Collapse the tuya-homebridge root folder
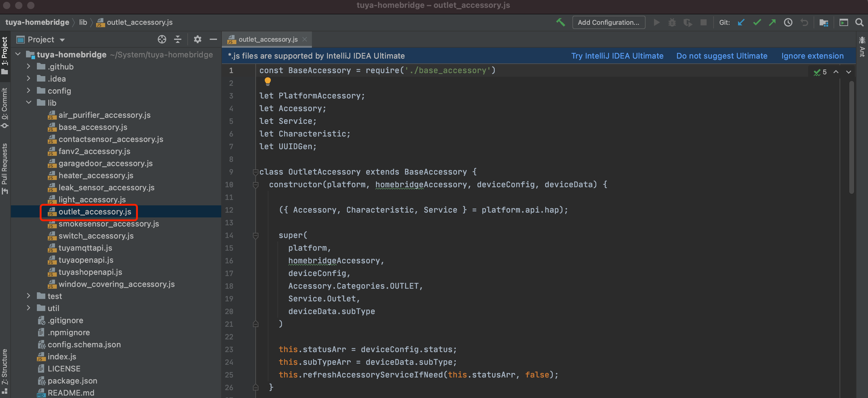This screenshot has width=868, height=398. [18, 54]
